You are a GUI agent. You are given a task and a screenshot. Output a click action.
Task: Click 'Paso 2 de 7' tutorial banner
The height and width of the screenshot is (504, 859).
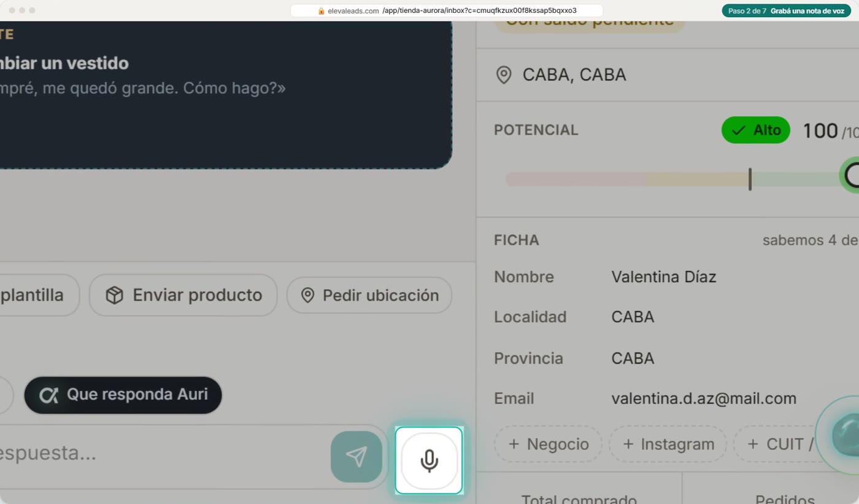click(787, 11)
